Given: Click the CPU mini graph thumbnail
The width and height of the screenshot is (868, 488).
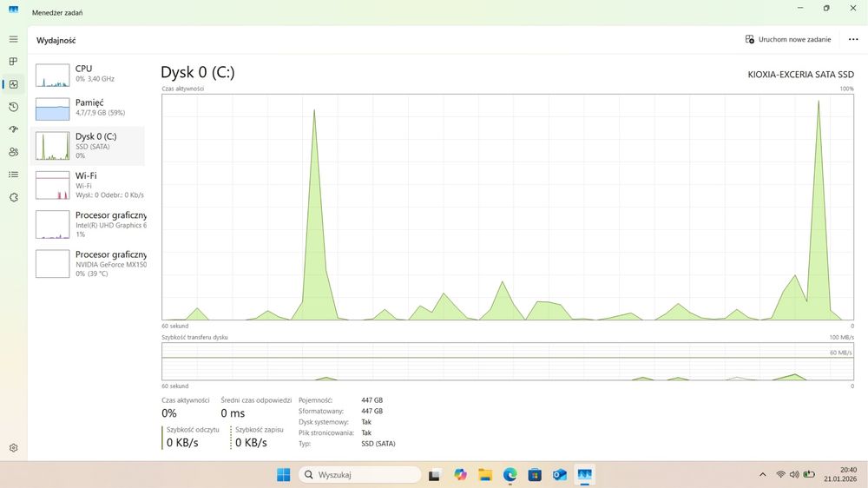Looking at the screenshot, I should coord(53,75).
